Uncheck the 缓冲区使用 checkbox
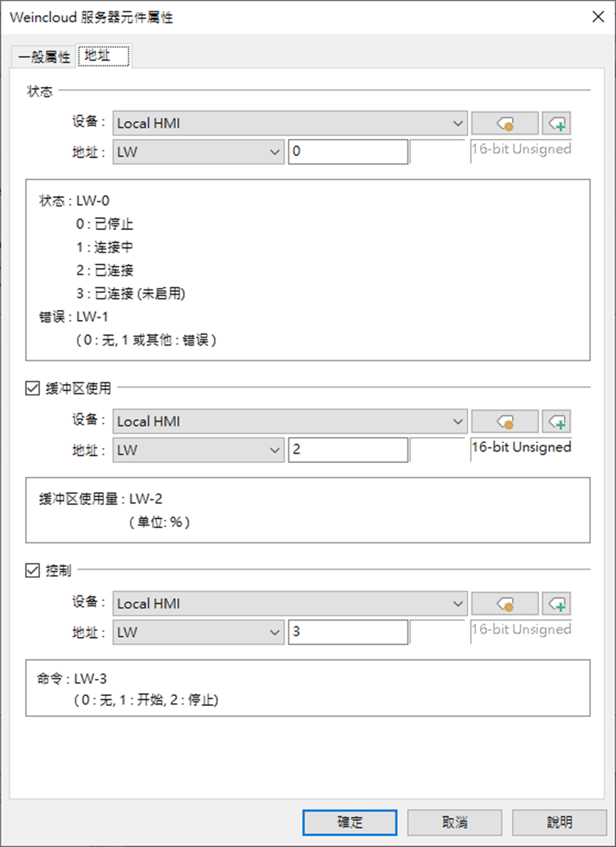 33,388
